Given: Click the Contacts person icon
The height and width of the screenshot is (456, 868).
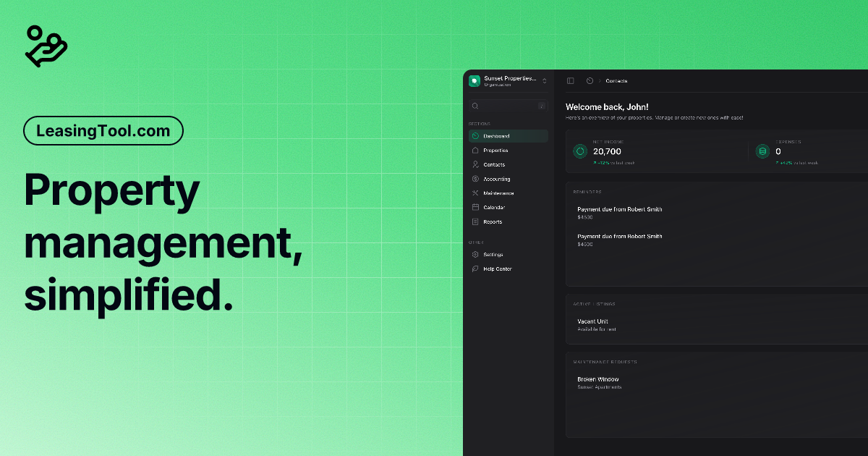Looking at the screenshot, I should [x=475, y=164].
